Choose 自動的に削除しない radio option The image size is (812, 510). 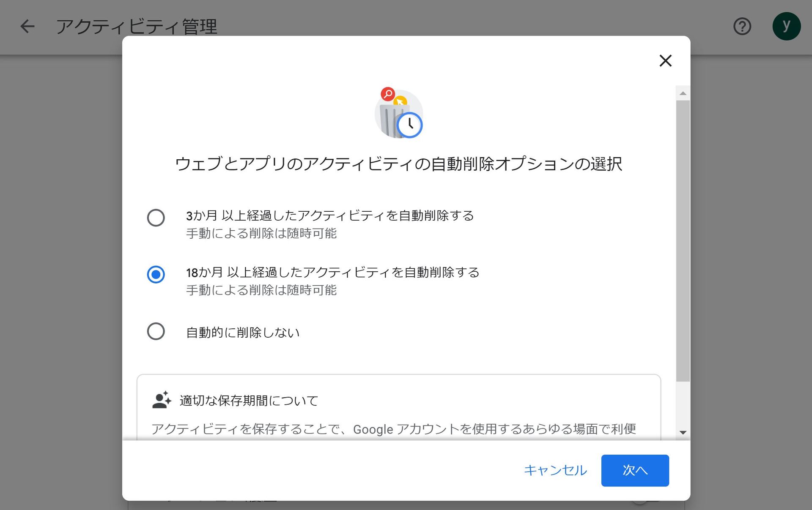point(156,332)
